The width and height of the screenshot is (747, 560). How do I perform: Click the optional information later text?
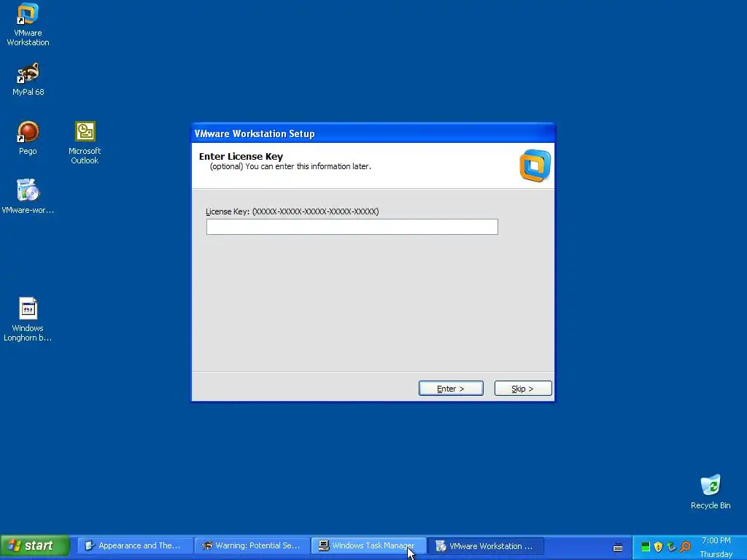[x=290, y=167]
